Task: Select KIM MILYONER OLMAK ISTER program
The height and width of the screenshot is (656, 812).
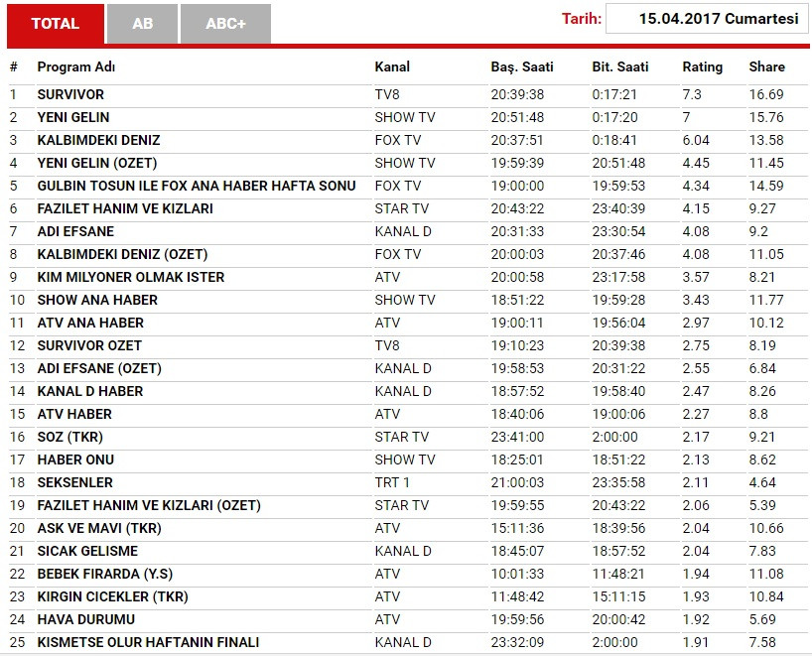Action: point(131,278)
